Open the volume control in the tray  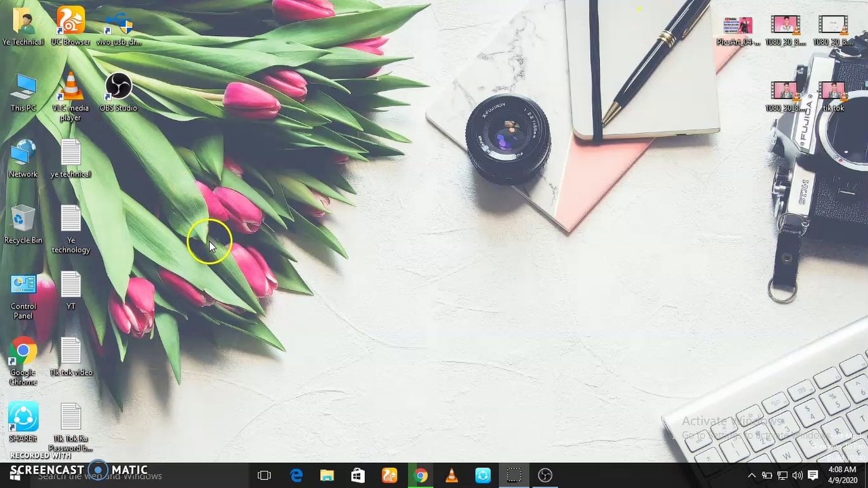pyautogui.click(x=797, y=476)
